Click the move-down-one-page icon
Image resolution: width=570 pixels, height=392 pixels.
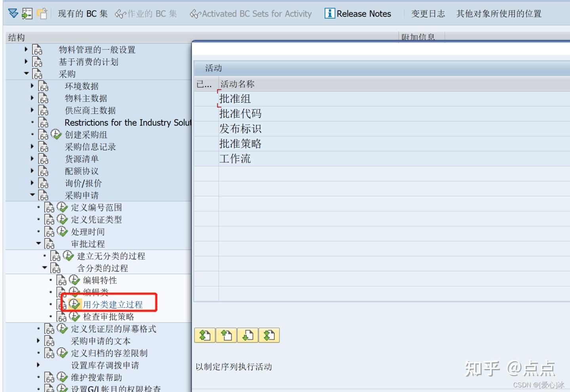247,335
